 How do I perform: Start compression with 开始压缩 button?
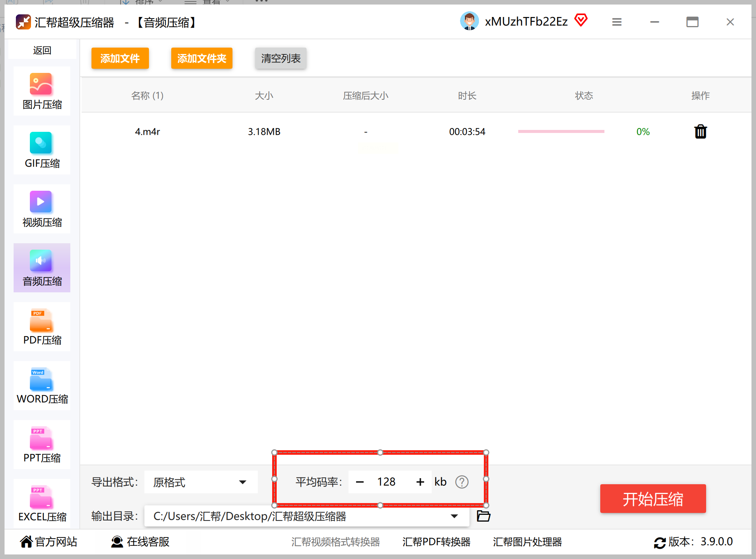(653, 499)
